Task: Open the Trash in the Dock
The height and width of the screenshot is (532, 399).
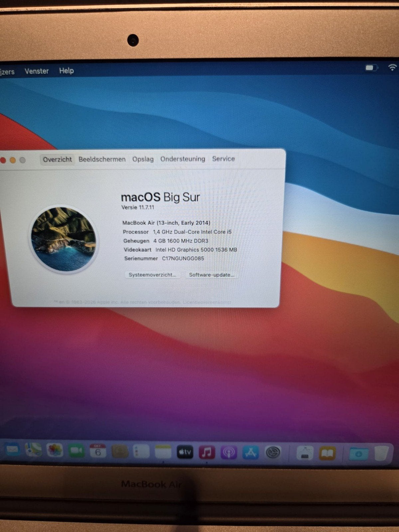Action: (x=381, y=453)
